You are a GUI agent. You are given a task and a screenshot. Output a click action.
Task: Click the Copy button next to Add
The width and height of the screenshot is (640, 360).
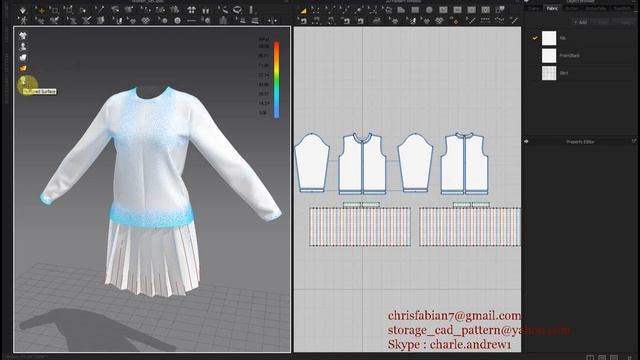pyautogui.click(x=602, y=22)
